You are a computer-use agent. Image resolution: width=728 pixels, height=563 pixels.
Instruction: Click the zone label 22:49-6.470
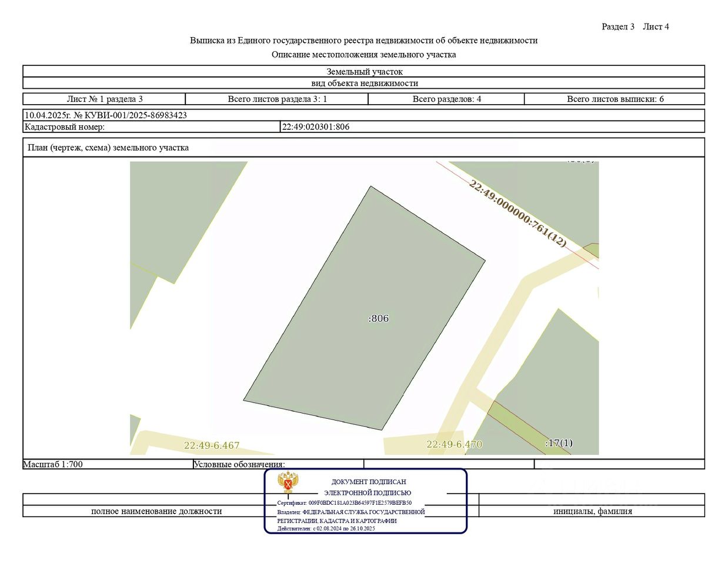[x=454, y=444]
